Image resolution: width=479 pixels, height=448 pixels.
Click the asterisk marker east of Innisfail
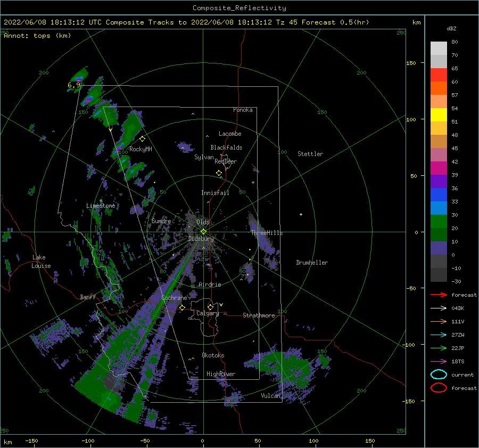click(x=253, y=183)
